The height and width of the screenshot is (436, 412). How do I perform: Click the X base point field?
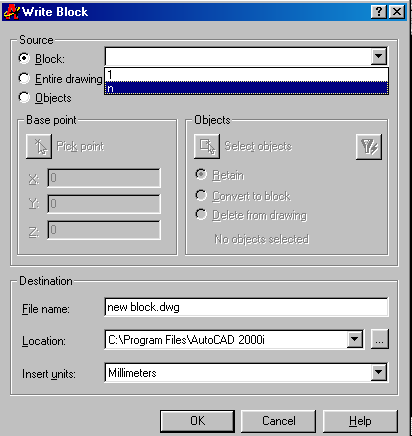[104, 178]
